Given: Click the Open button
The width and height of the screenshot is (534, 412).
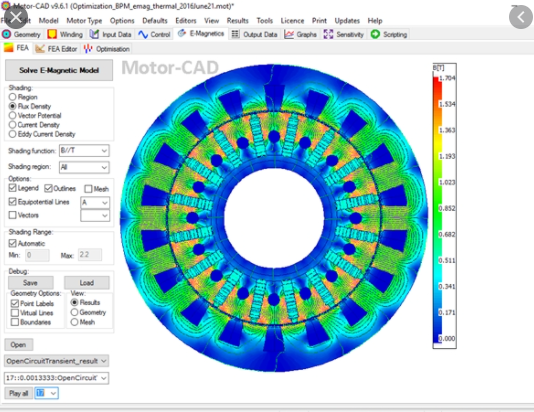Looking at the screenshot, I should click(x=18, y=345).
